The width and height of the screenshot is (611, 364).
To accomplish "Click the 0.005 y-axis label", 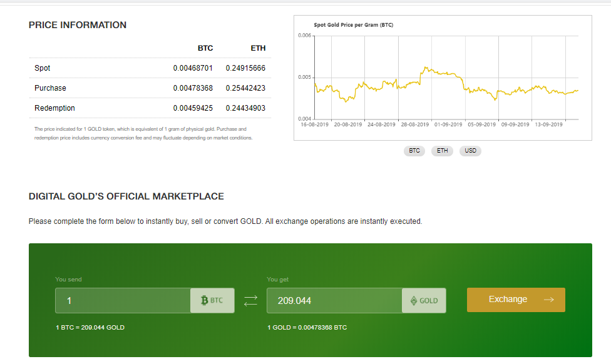I will (x=305, y=77).
